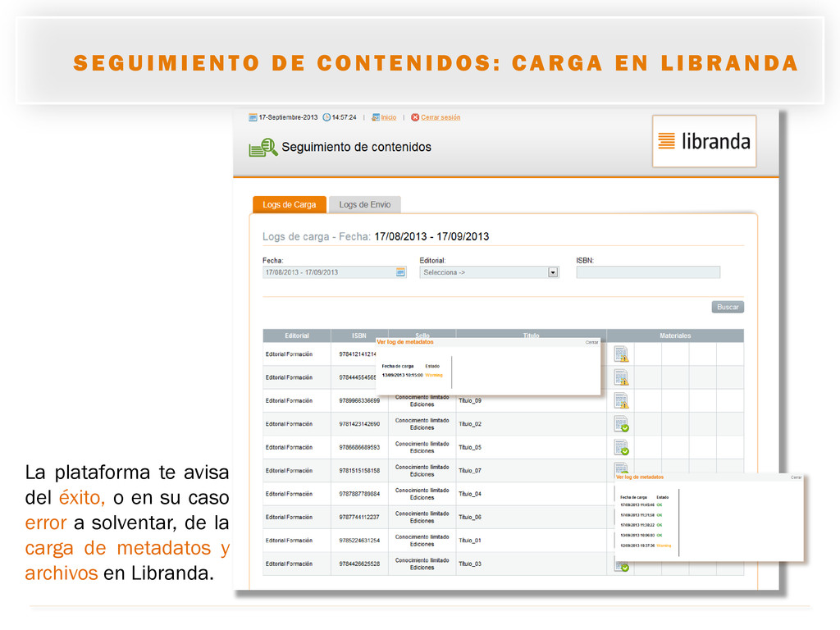The image size is (840, 630).
Task: Follow the Inicio link
Action: click(388, 117)
